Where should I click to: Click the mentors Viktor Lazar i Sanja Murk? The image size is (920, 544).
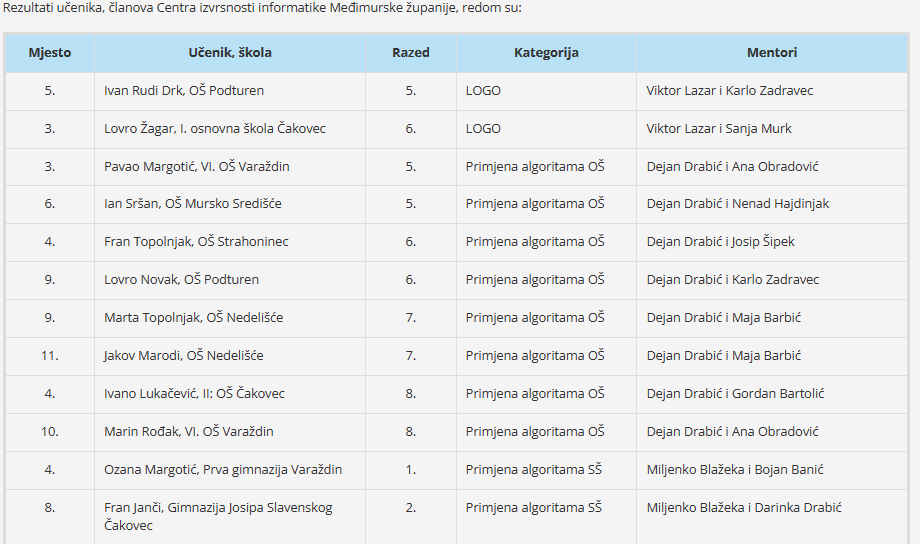(x=719, y=129)
